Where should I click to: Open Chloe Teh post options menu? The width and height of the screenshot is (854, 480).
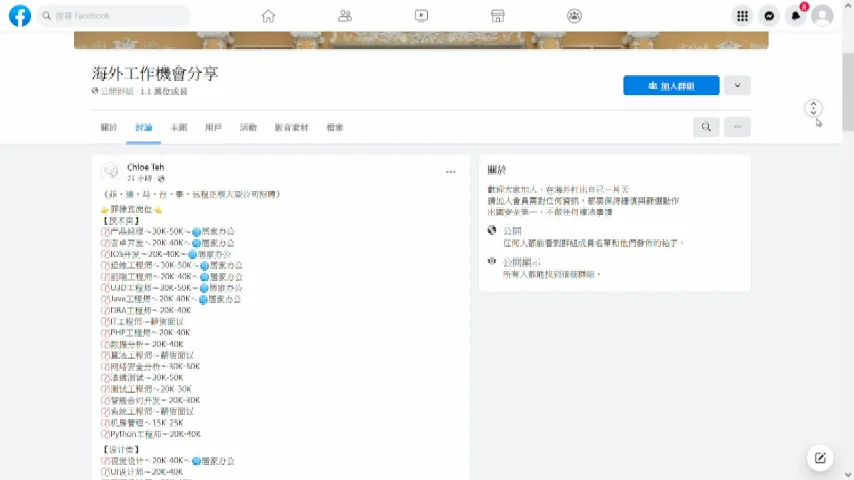pos(450,172)
